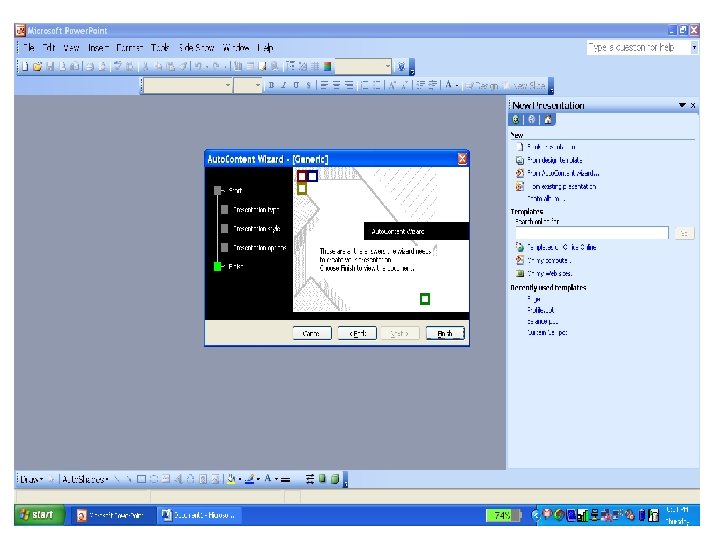Screen dimensions: 720x540
Task: Click the Finish button in the wizard
Action: pyautogui.click(x=445, y=333)
